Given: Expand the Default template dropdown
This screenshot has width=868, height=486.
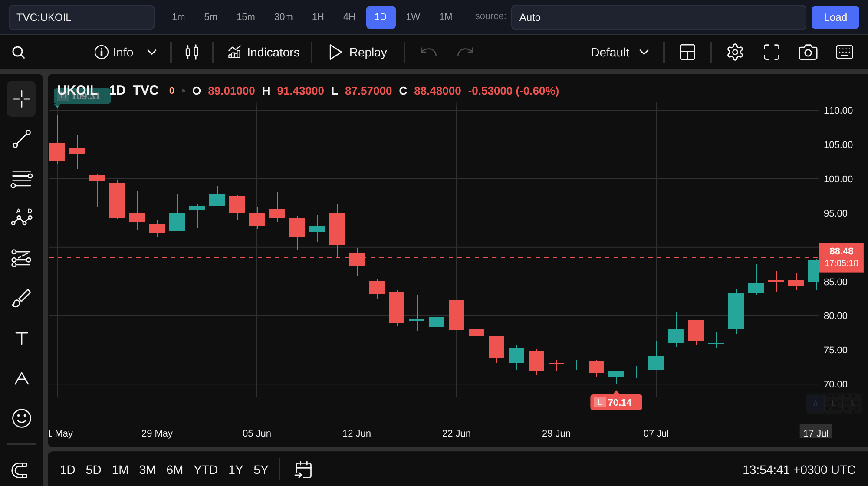Looking at the screenshot, I should coord(620,53).
